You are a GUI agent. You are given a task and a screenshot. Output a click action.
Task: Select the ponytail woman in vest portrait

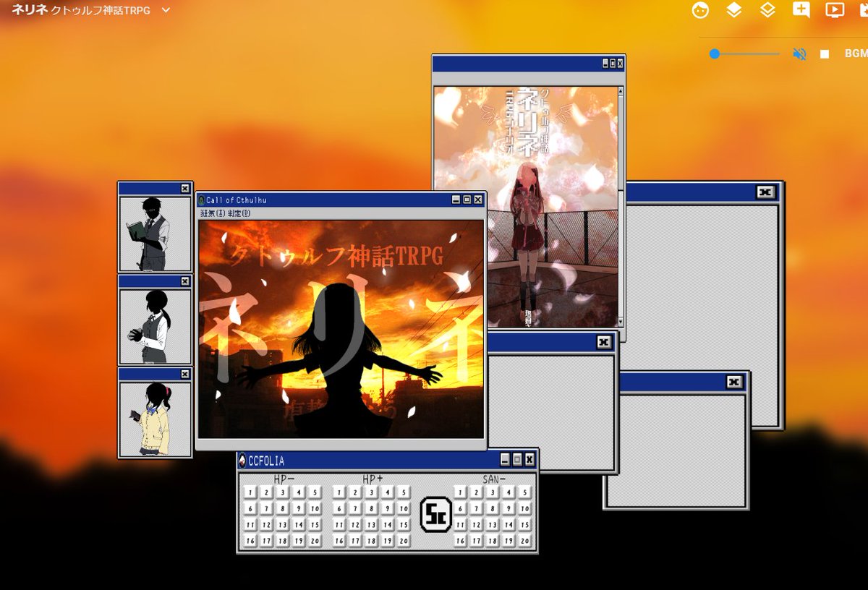[x=155, y=327]
